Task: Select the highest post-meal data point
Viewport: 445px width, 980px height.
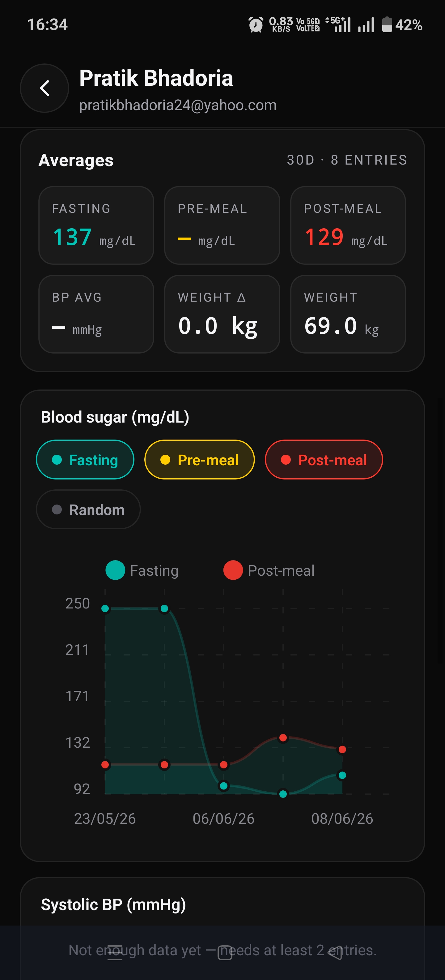Action: point(283,738)
